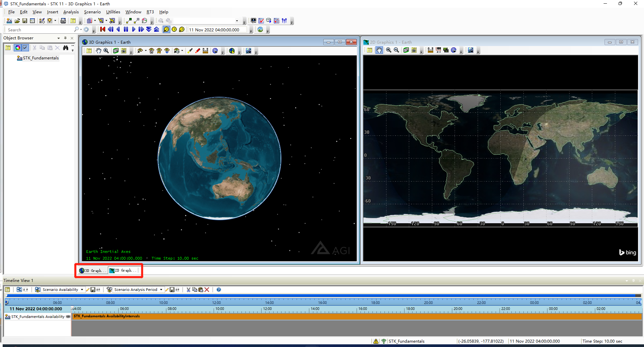Open the Scenario Analysis Period dropdown

coord(161,289)
